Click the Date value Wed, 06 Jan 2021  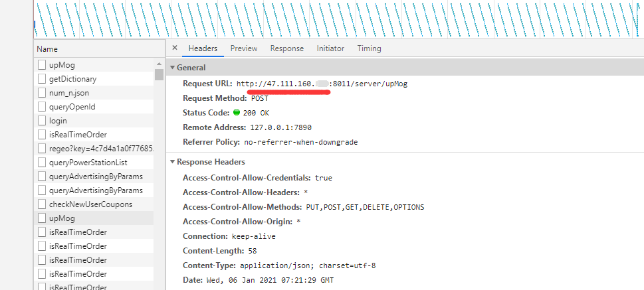[269, 281]
